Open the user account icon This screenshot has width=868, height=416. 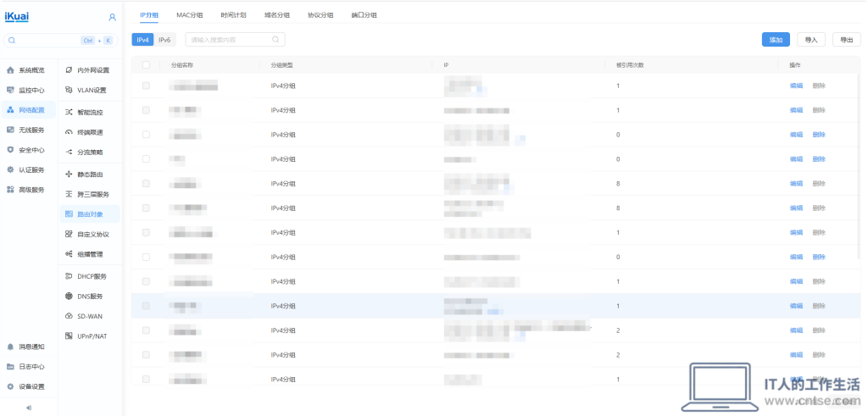point(113,17)
